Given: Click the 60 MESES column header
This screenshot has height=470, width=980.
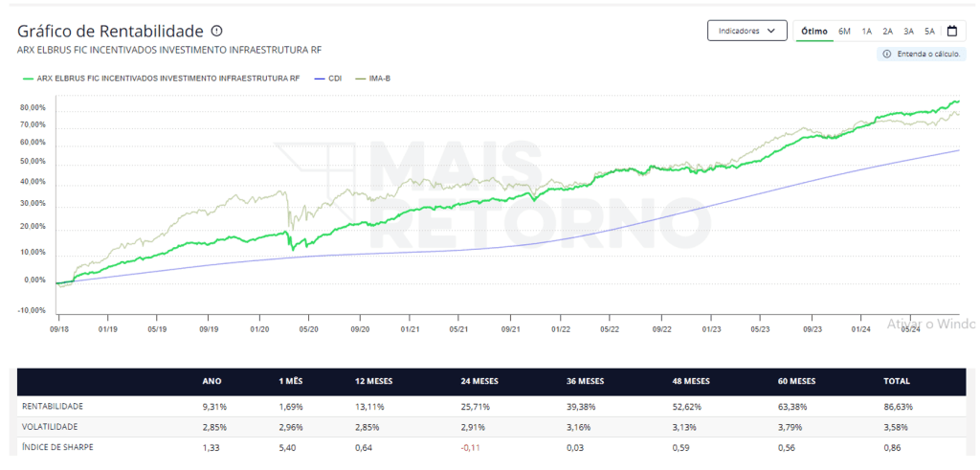Looking at the screenshot, I should (x=796, y=381).
